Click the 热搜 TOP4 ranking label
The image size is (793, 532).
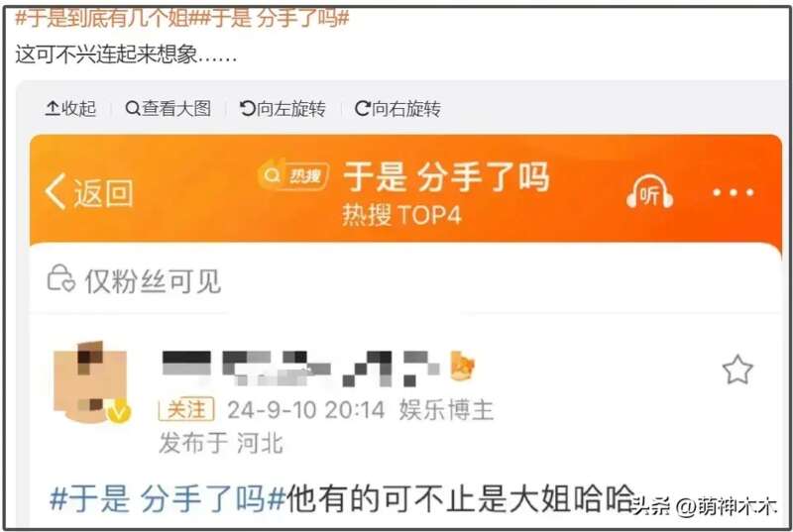(402, 215)
